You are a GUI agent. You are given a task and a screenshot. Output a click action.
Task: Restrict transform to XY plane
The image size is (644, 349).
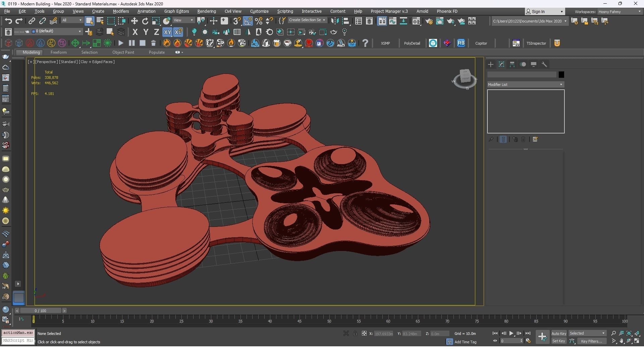167,32
